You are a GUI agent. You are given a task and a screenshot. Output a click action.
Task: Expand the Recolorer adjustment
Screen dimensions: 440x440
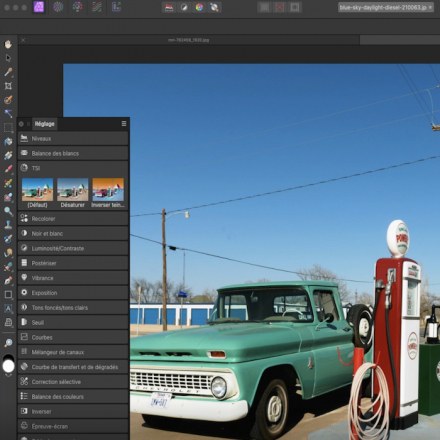[x=73, y=219]
